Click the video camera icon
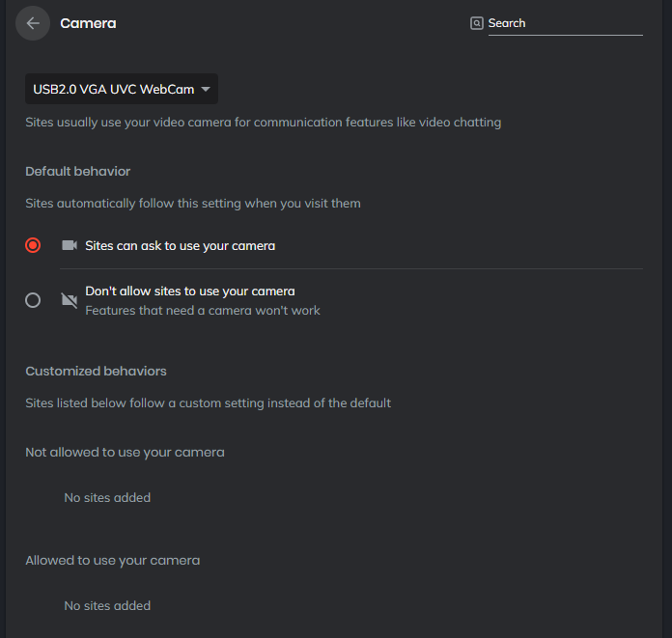This screenshot has height=638, width=672. click(x=69, y=245)
